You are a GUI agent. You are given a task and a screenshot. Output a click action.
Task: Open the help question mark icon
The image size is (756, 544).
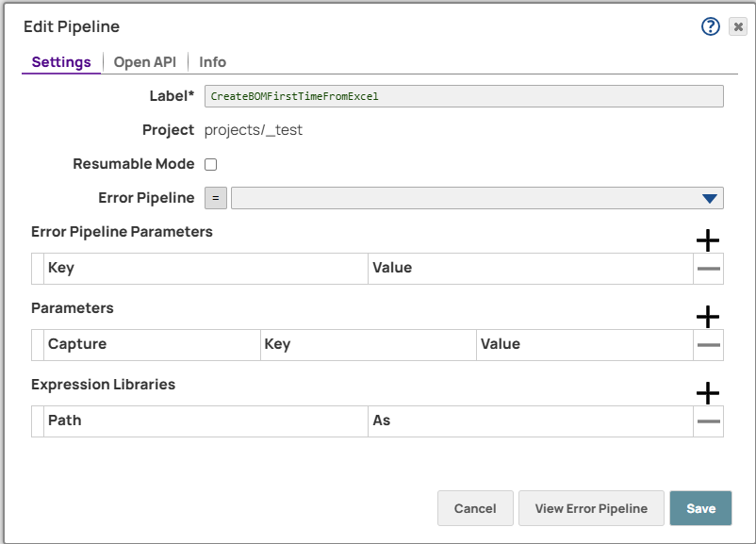710,26
